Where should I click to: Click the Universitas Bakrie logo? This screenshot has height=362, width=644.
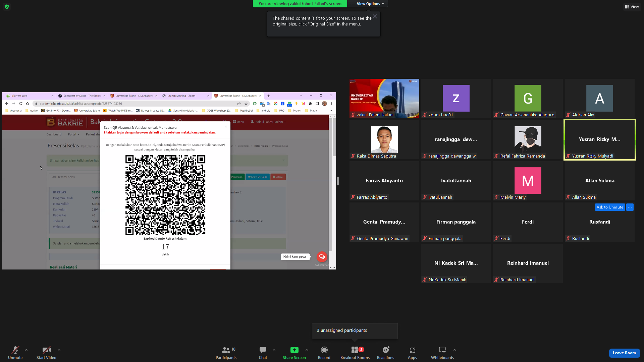coord(65,122)
